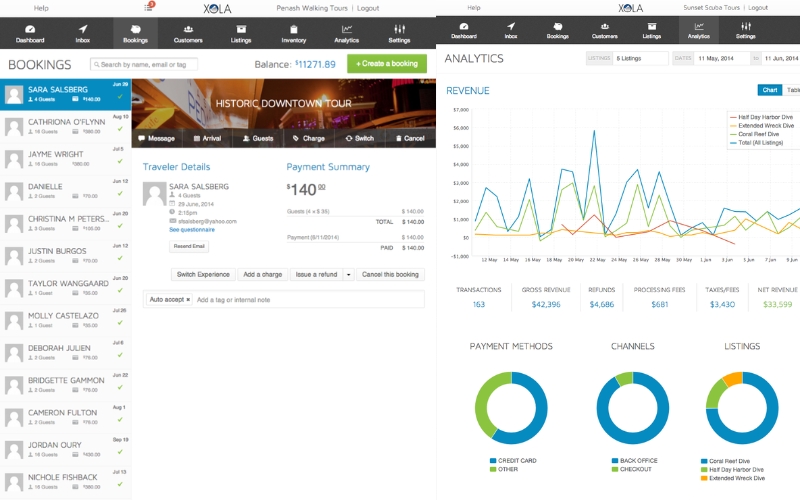Click Switch Experience button

[x=203, y=274]
